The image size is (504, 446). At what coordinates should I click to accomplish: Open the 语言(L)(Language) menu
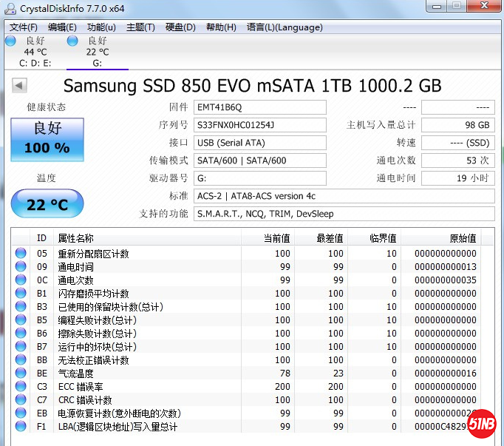click(x=285, y=27)
